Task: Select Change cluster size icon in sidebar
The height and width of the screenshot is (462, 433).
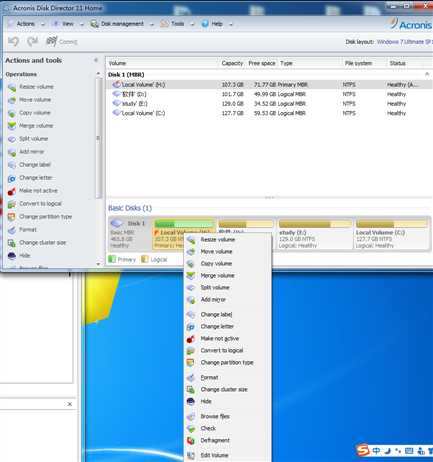Action: click(12, 243)
